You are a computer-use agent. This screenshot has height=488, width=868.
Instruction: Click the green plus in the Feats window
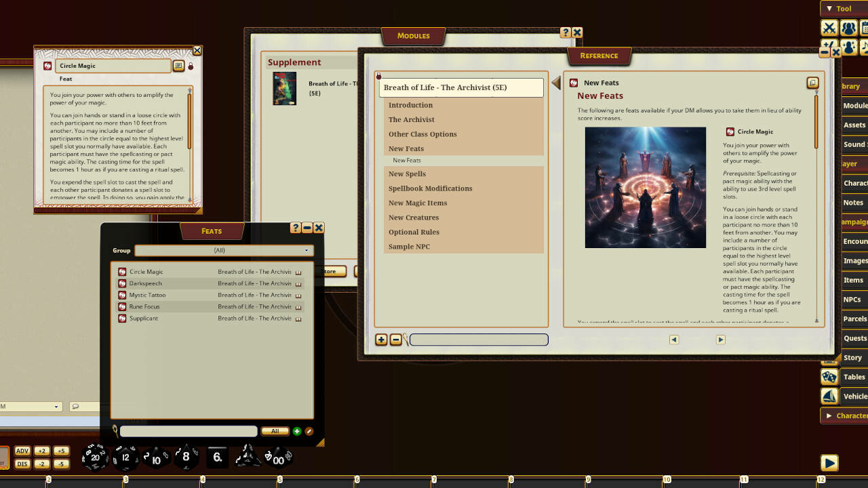point(296,431)
